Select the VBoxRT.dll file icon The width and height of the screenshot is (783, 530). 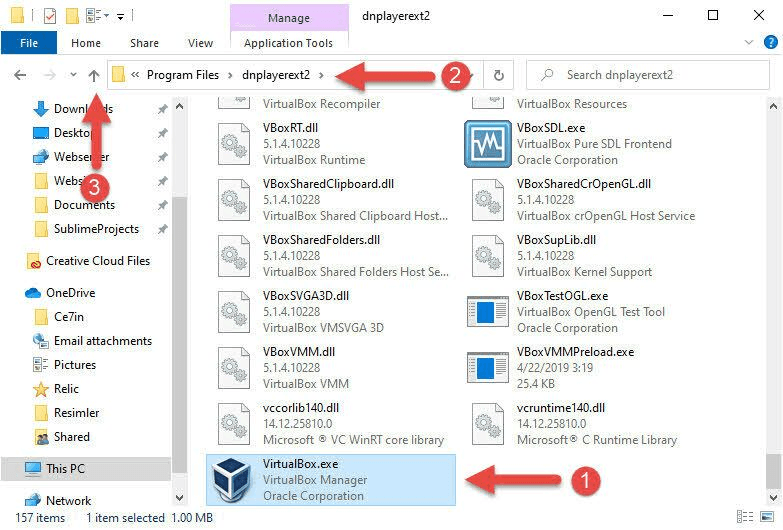(x=233, y=144)
